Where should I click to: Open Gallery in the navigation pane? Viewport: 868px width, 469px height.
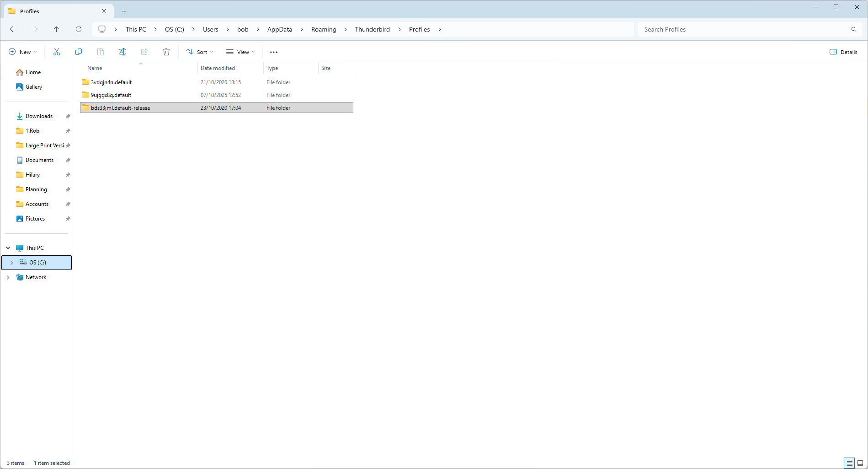(33, 87)
